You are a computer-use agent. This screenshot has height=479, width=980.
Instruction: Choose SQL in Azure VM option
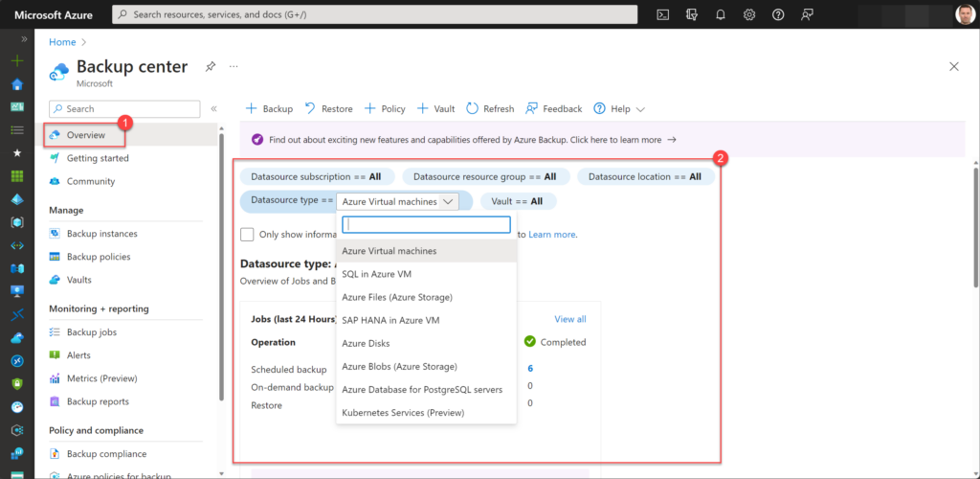426,274
